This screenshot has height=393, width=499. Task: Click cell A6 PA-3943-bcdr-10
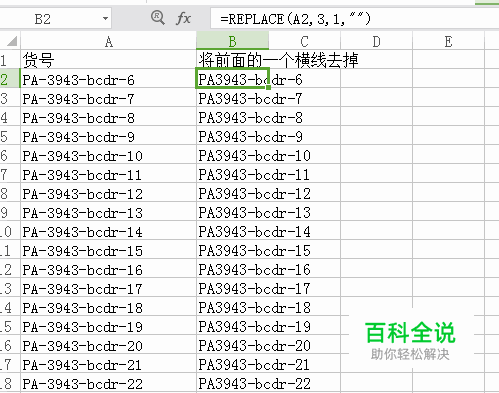pyautogui.click(x=108, y=155)
